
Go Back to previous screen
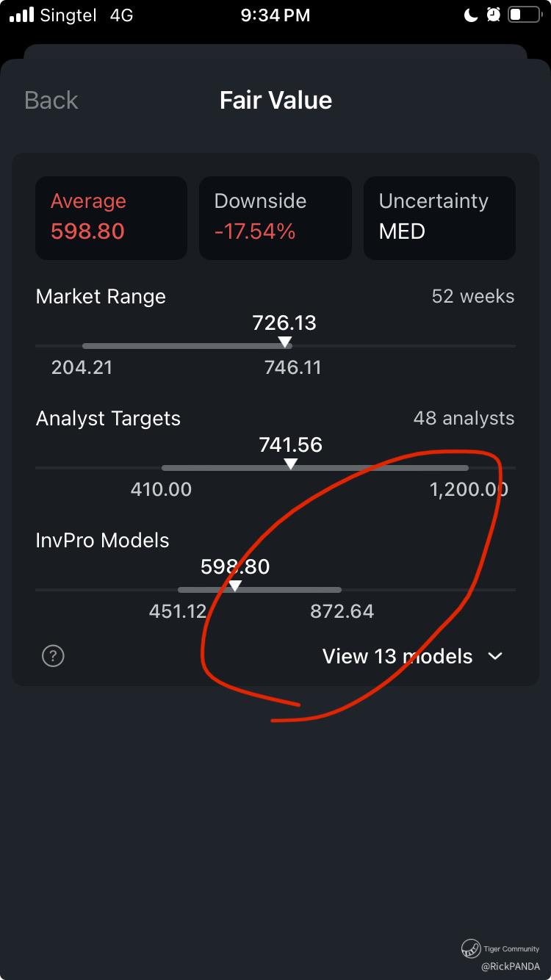[x=51, y=100]
